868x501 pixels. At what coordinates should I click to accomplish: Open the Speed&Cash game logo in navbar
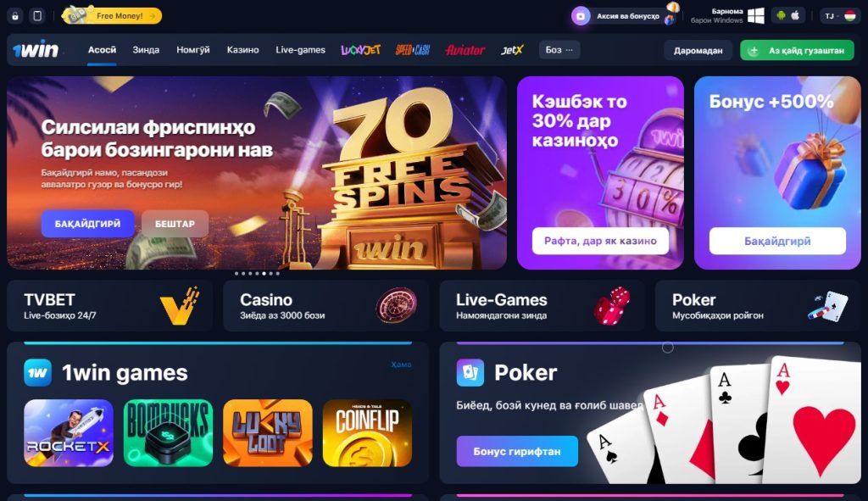(413, 50)
